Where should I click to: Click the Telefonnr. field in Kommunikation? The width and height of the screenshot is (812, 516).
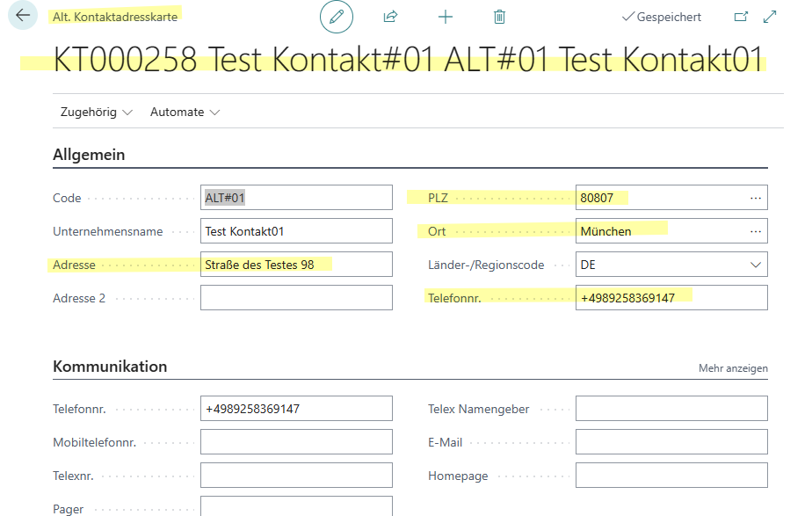point(296,409)
